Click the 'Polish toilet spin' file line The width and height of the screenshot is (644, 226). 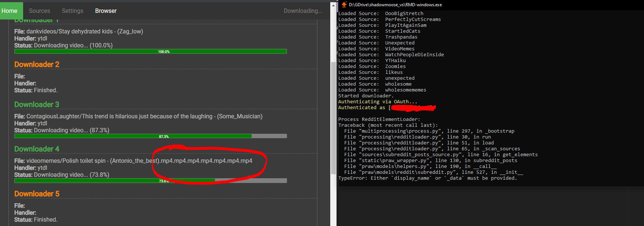coord(133,161)
